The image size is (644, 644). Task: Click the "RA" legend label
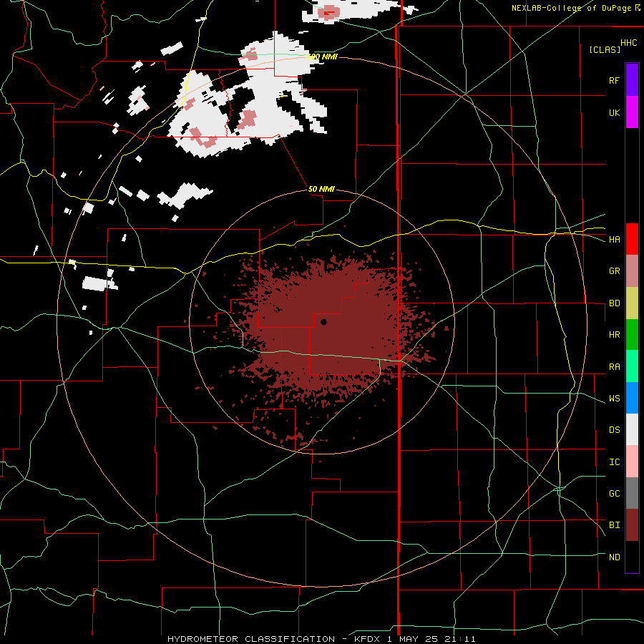tap(614, 367)
